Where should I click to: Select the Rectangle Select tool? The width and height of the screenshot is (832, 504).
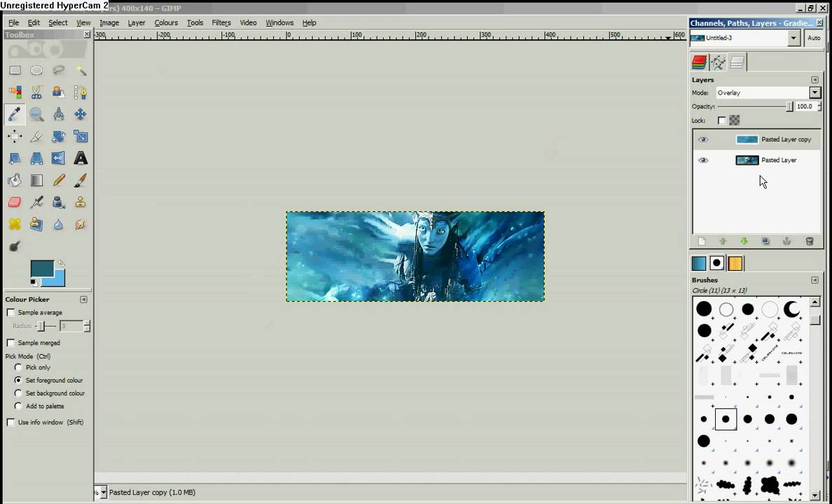coord(15,70)
